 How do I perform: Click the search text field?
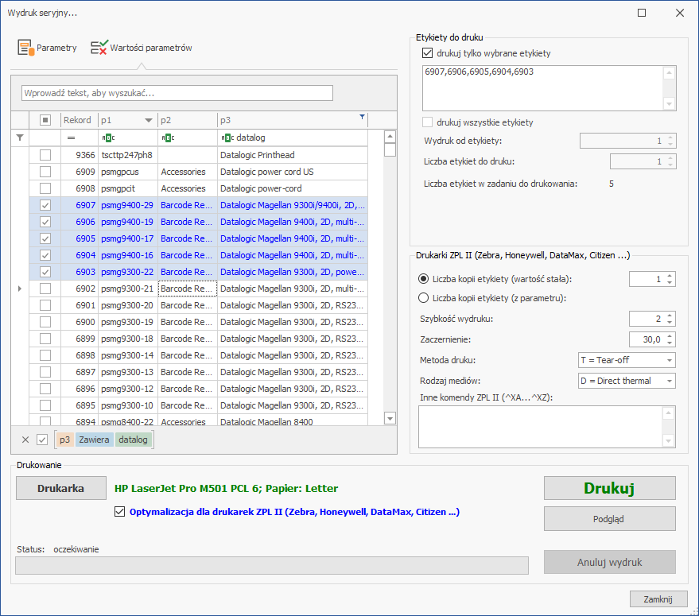[x=177, y=93]
